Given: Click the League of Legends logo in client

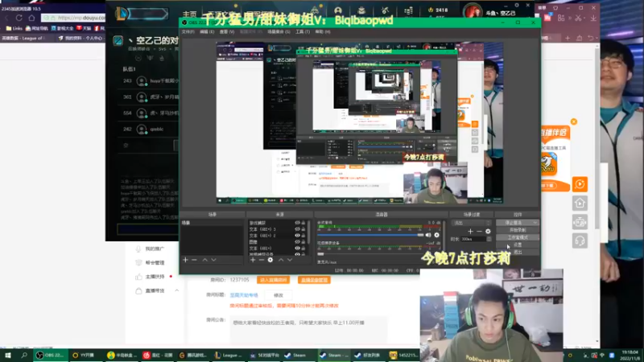Looking at the screenshot, I should [x=122, y=14].
